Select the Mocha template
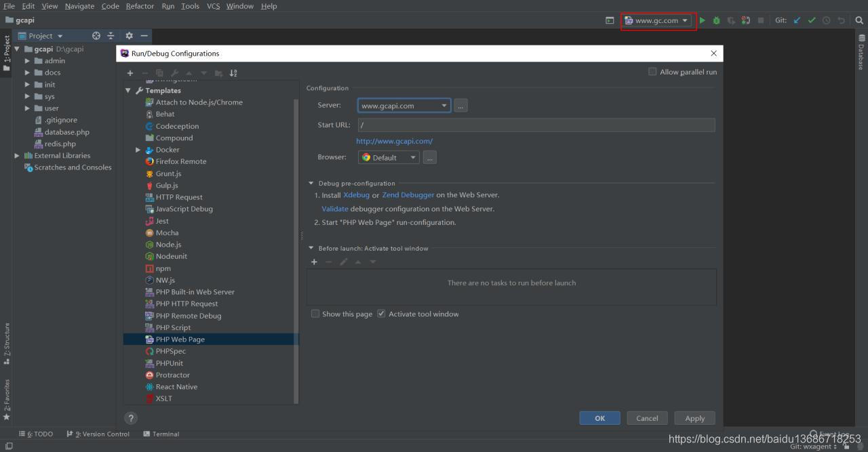This screenshot has height=452, width=868. [167, 232]
